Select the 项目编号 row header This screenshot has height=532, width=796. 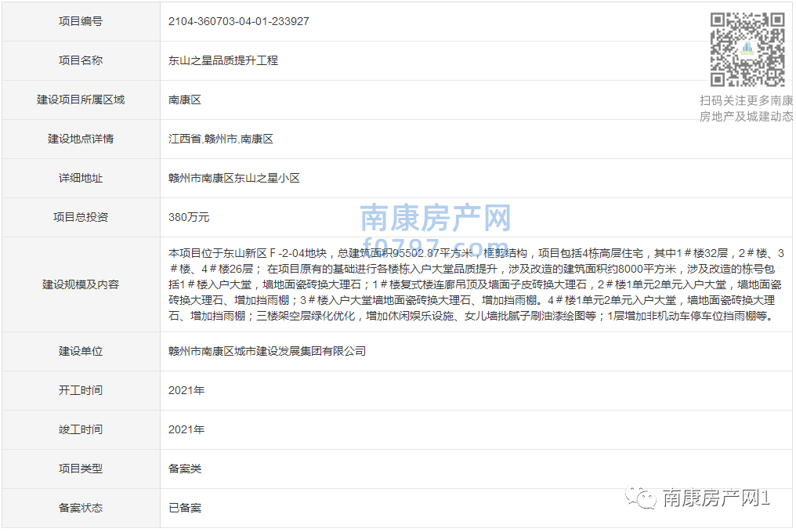[x=80, y=21]
